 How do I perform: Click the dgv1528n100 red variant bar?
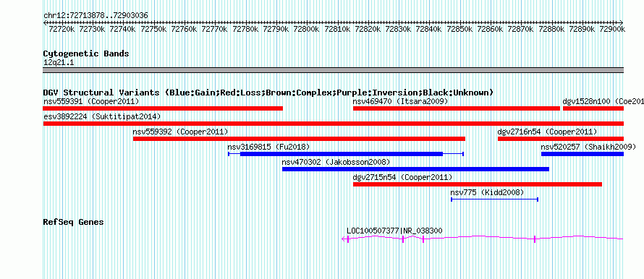point(593,108)
